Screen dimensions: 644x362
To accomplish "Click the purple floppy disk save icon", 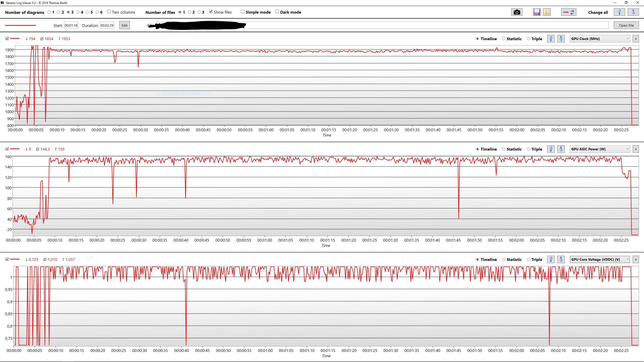I will [x=537, y=12].
